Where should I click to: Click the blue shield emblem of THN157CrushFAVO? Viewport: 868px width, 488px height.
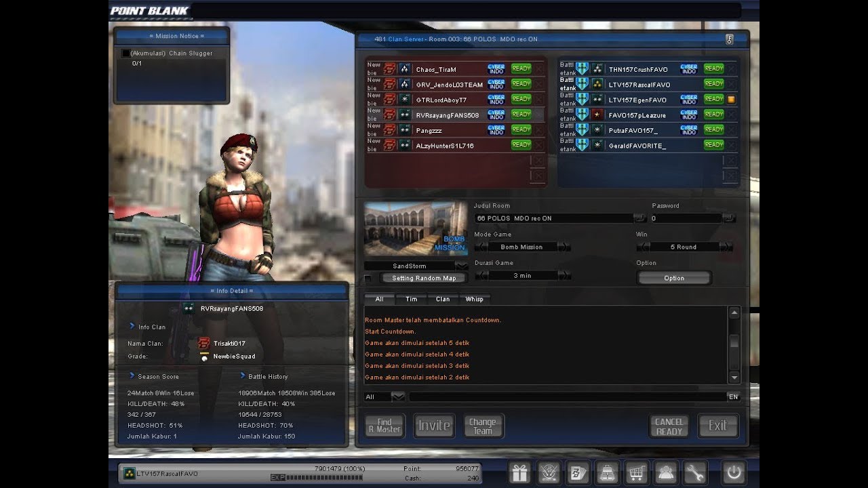(x=583, y=69)
